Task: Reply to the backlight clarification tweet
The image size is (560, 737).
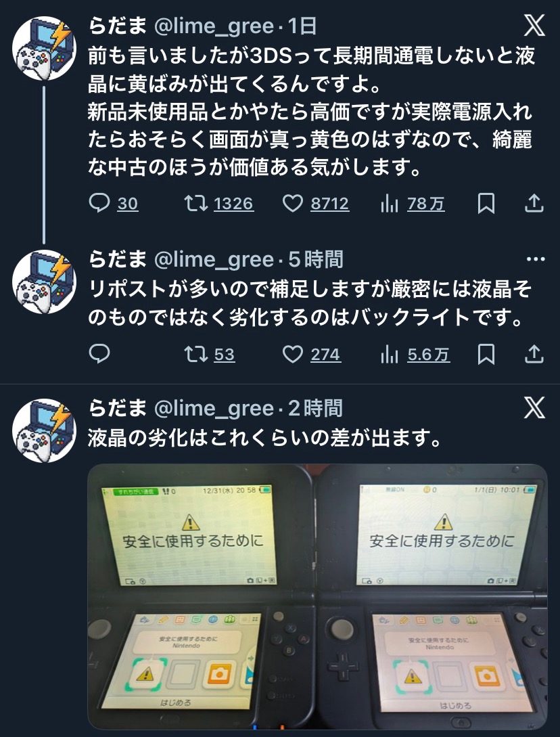Action: pyautogui.click(x=99, y=354)
